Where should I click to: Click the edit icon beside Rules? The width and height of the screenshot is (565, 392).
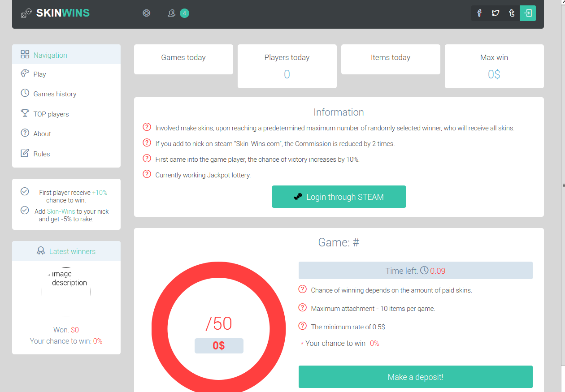point(25,153)
